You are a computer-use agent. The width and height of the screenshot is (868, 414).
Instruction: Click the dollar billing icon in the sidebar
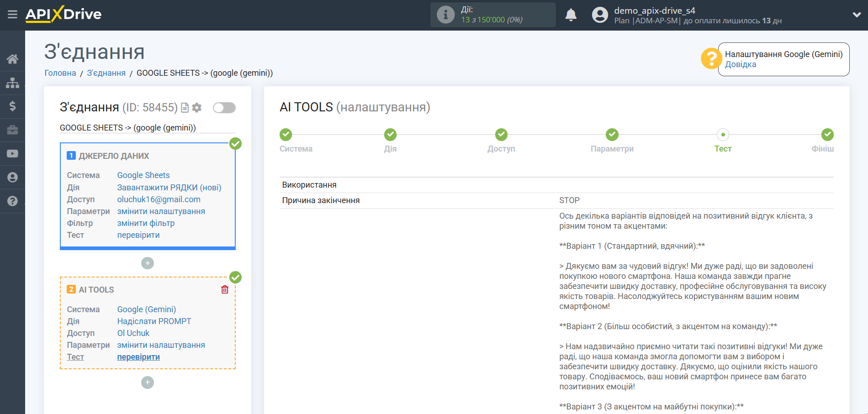pyautogui.click(x=12, y=106)
